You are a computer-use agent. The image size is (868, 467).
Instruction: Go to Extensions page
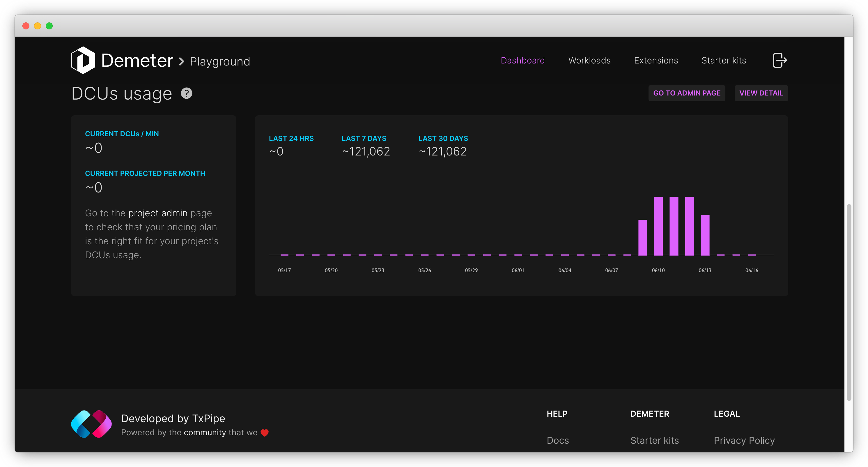656,60
